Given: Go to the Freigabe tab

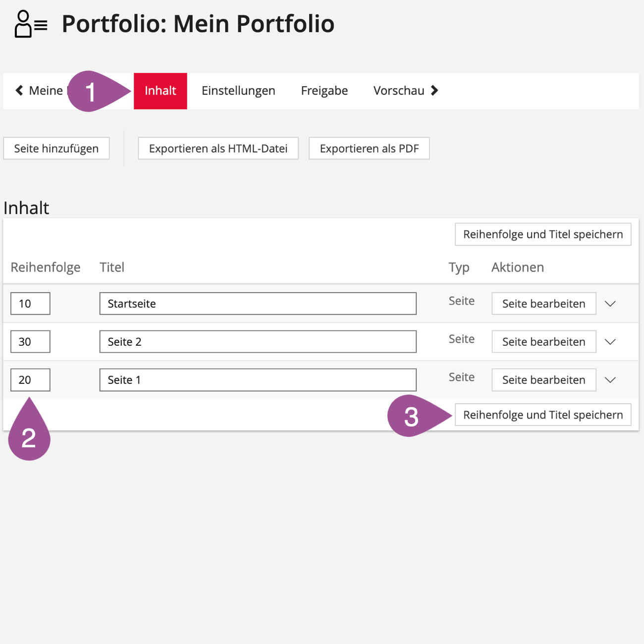Looking at the screenshot, I should [x=324, y=91].
